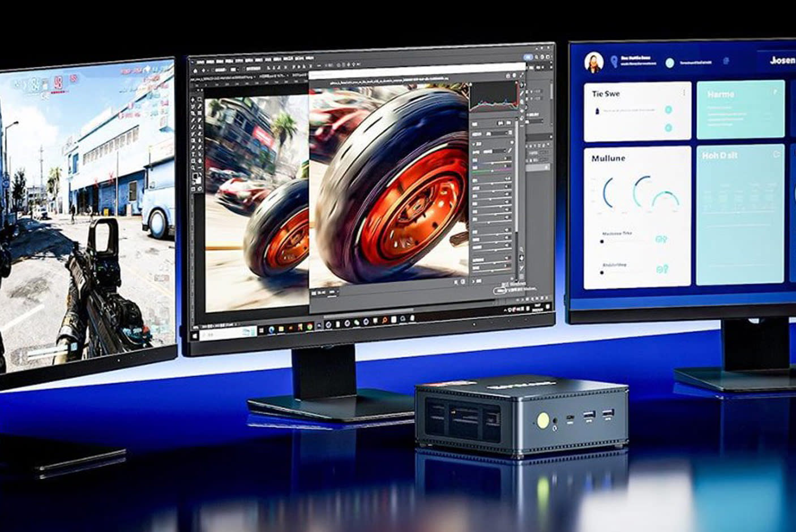This screenshot has height=532, width=796.
Task: Click the system tray clock on the taskbar
Action: [538, 307]
